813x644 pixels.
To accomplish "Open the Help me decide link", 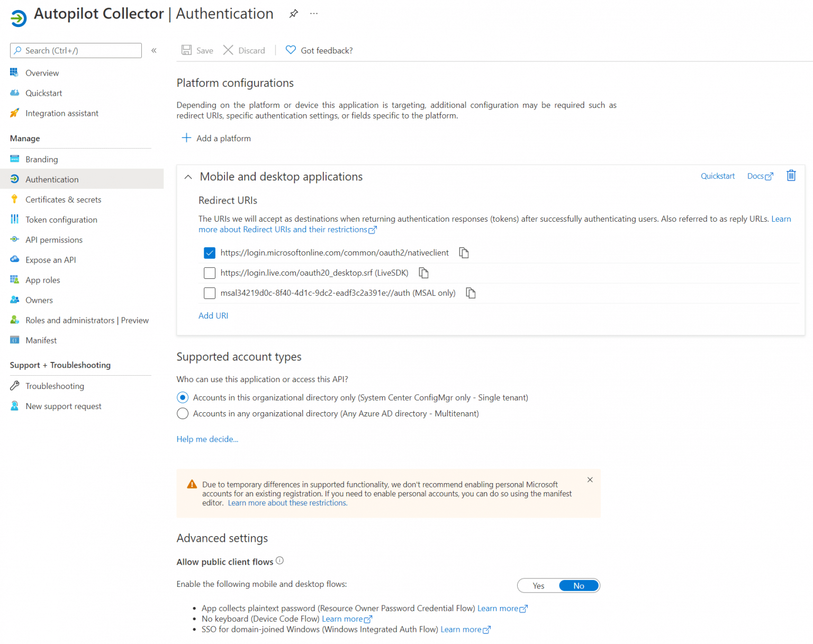I will [x=207, y=439].
